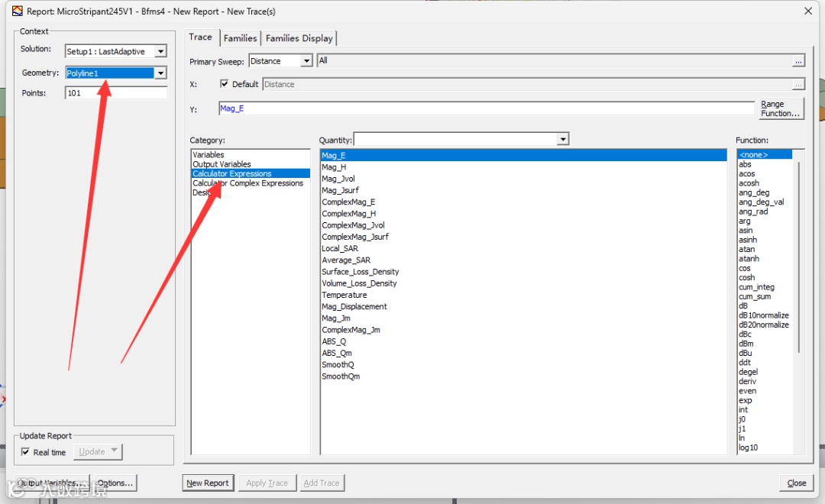Image resolution: width=825 pixels, height=504 pixels.
Task: Select dB10normalize function
Action: [x=763, y=315]
